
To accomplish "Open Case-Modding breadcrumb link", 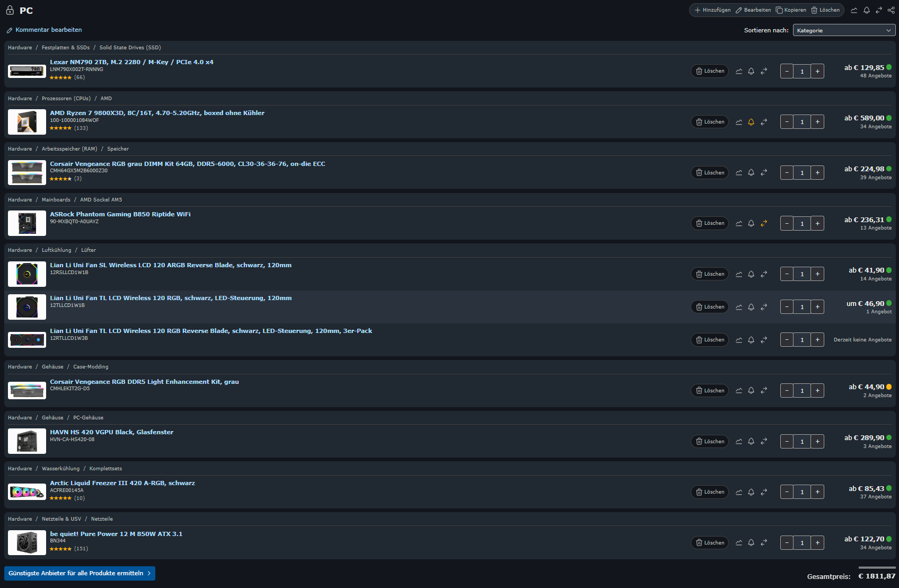I will 91,367.
